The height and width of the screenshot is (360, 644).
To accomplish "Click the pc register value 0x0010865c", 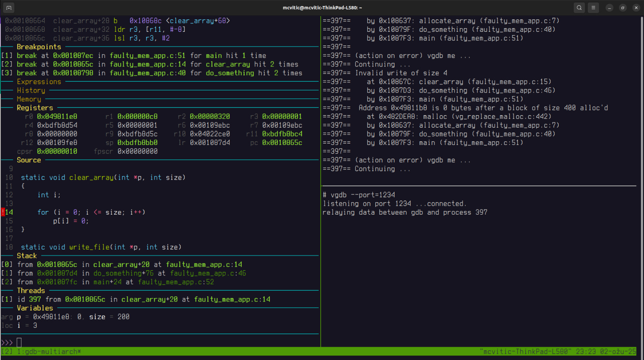I will coord(282,143).
